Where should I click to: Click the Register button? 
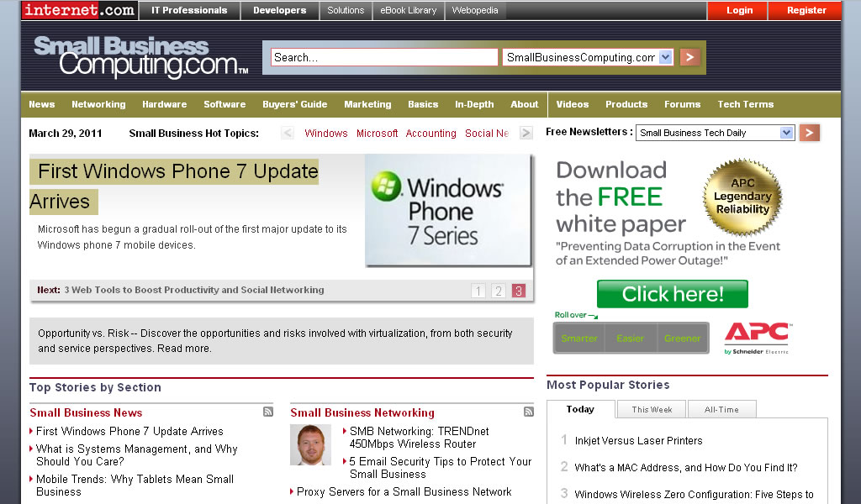806,10
